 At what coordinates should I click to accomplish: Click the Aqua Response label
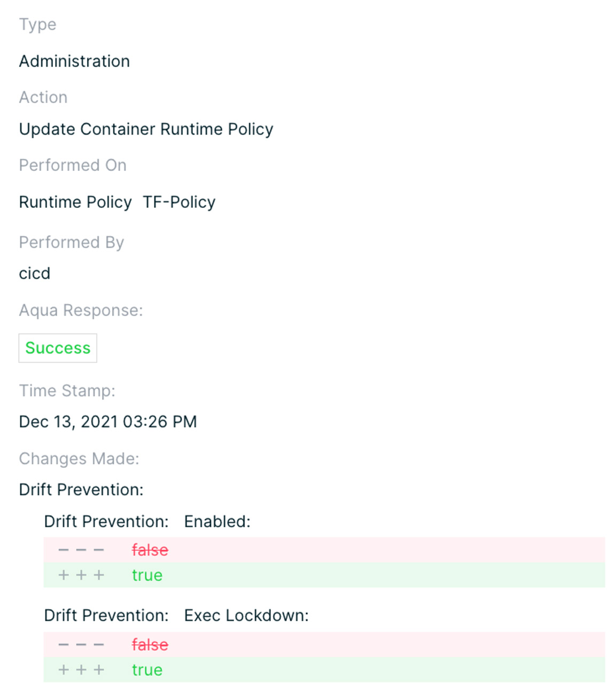(81, 310)
